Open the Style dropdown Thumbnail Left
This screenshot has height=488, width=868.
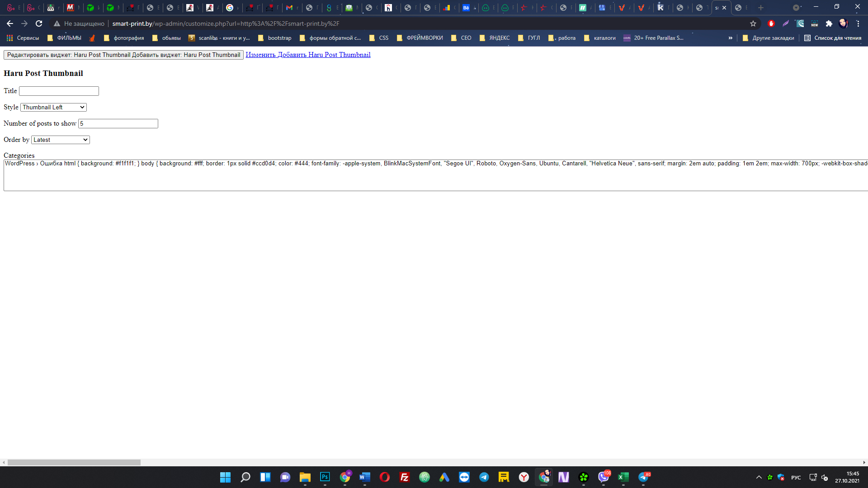click(53, 107)
